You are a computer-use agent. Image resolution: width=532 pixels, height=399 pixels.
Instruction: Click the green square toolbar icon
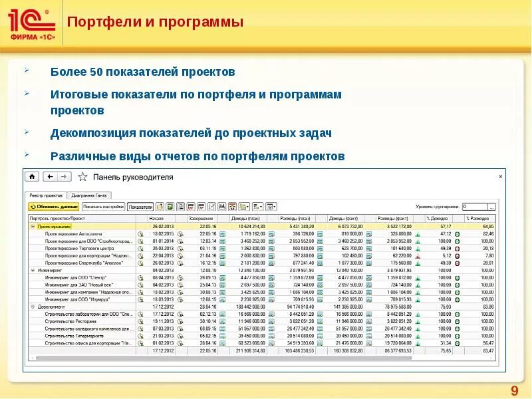pos(170,207)
